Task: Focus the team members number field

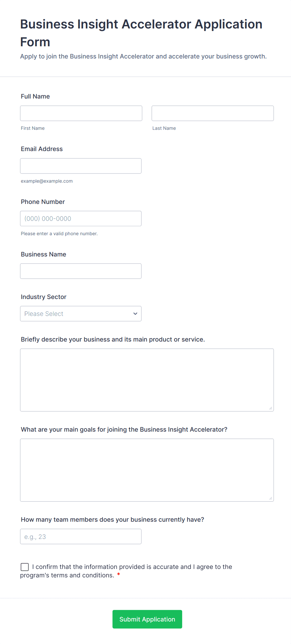Action: click(x=81, y=536)
